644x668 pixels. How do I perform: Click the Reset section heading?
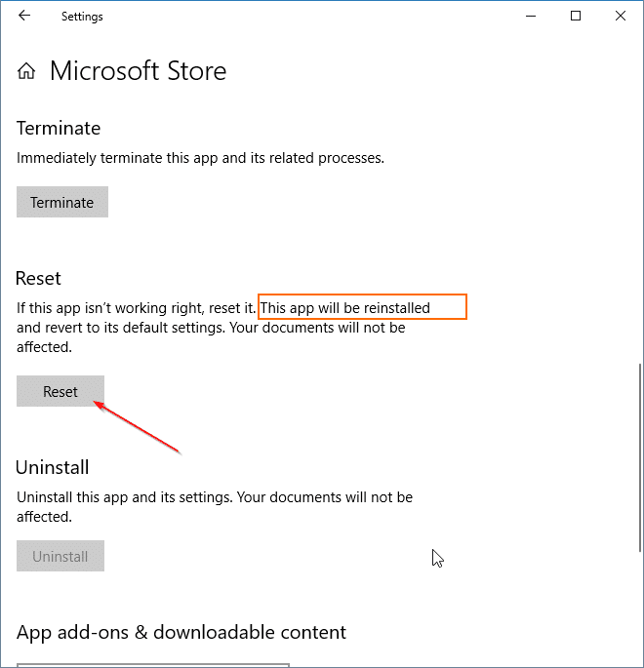pyautogui.click(x=38, y=278)
